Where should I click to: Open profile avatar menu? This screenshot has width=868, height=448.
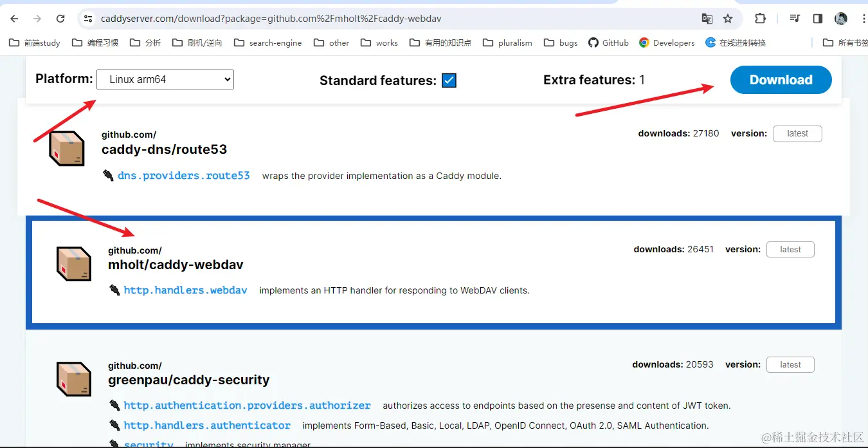click(x=841, y=19)
